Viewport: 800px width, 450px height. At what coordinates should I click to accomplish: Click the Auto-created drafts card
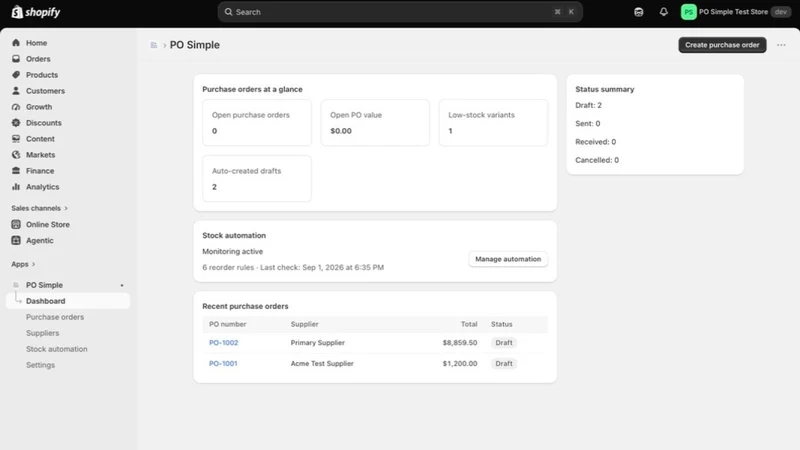click(x=257, y=179)
